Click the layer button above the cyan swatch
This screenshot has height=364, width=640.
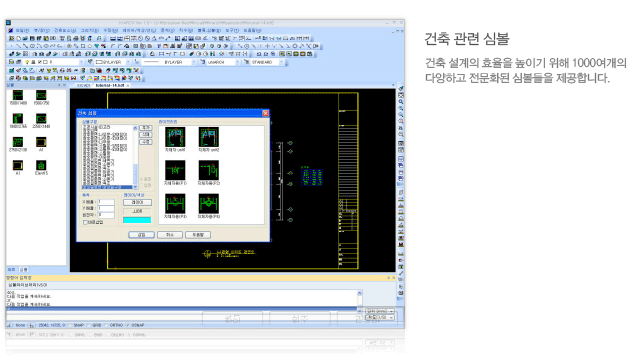pos(137,202)
